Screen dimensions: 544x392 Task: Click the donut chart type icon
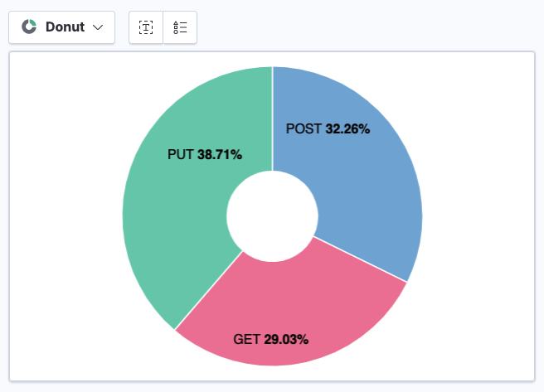29,27
